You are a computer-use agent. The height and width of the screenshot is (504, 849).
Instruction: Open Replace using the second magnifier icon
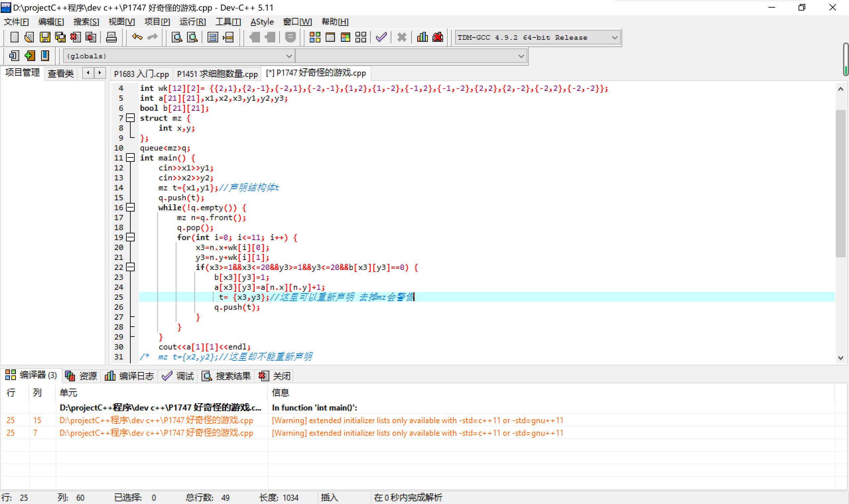[x=192, y=37]
